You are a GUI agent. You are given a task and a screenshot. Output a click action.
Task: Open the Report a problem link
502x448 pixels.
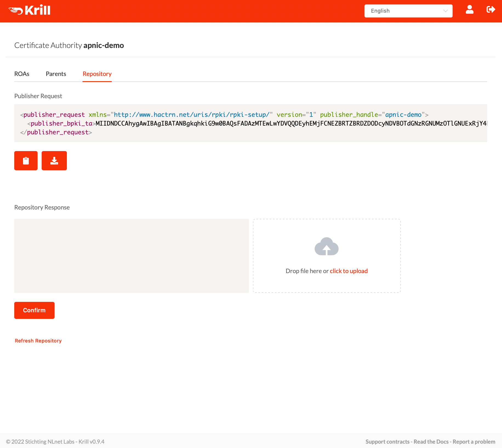click(474, 442)
